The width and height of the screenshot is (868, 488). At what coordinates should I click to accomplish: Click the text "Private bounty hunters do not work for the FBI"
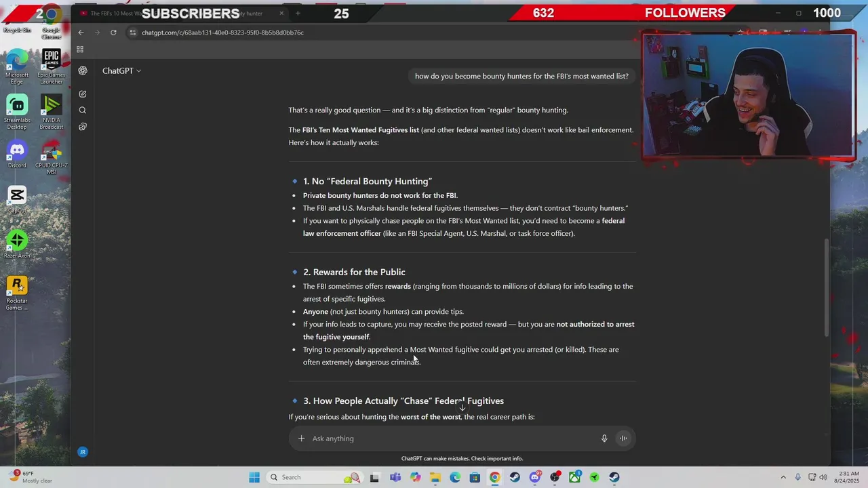[380, 196]
